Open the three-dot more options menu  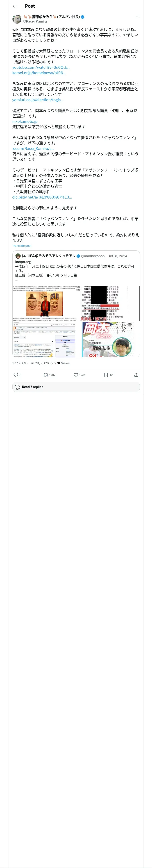137,17
